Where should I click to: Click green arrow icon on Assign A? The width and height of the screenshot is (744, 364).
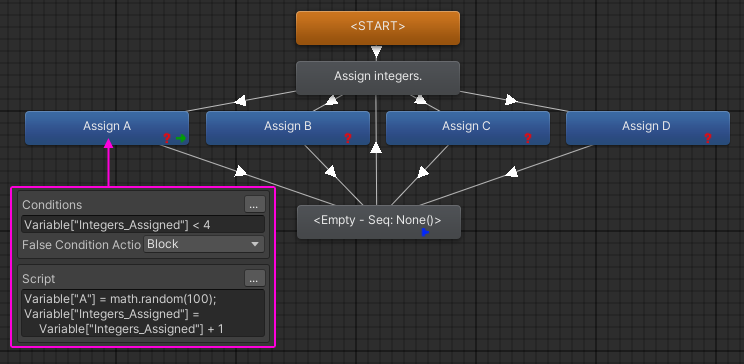[180, 138]
